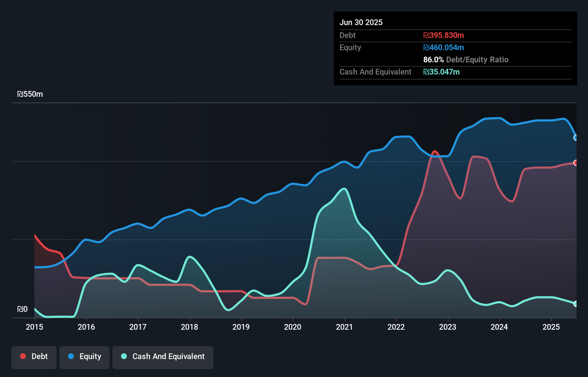The image size is (588, 377).
Task: Select the blue Equity endpoint marker on the chart
Action: [576, 138]
